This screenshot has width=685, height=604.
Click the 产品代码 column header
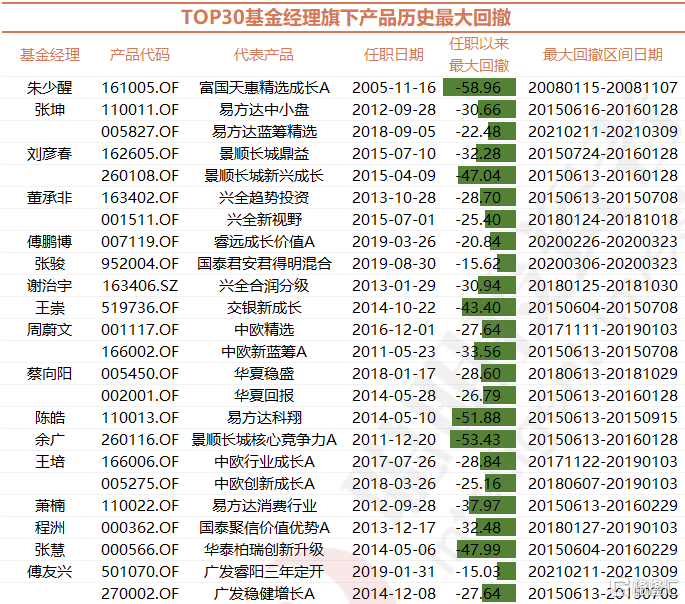coord(140,55)
